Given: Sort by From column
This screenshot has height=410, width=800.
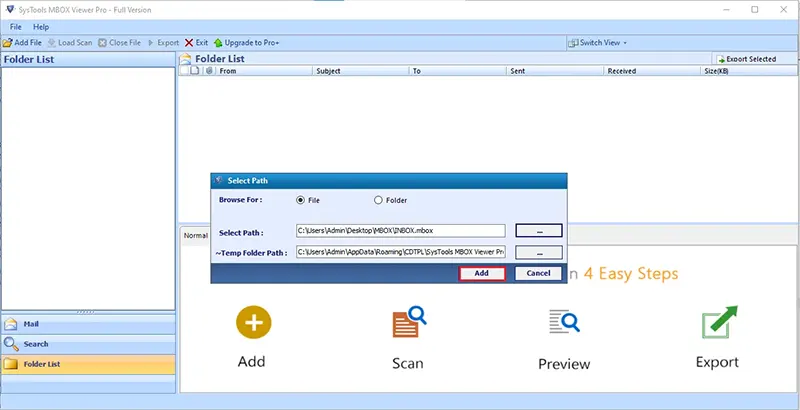Looking at the screenshot, I should coord(264,71).
